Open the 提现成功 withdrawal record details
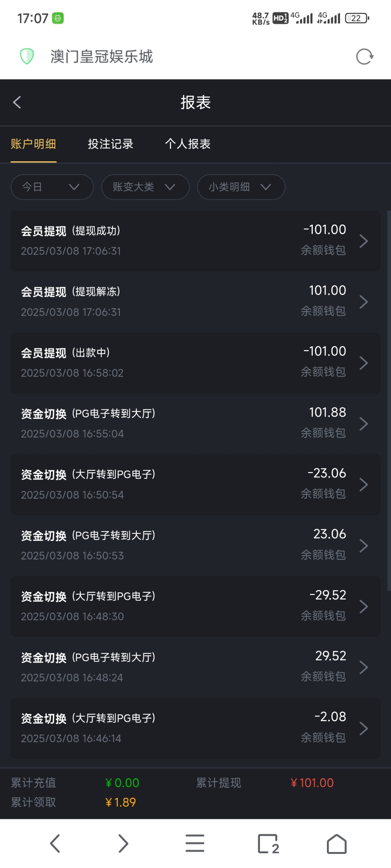391x868 pixels. point(195,241)
